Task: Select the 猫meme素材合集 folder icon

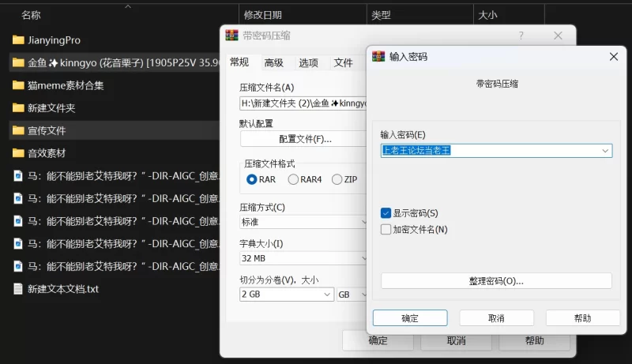Action: click(18, 85)
